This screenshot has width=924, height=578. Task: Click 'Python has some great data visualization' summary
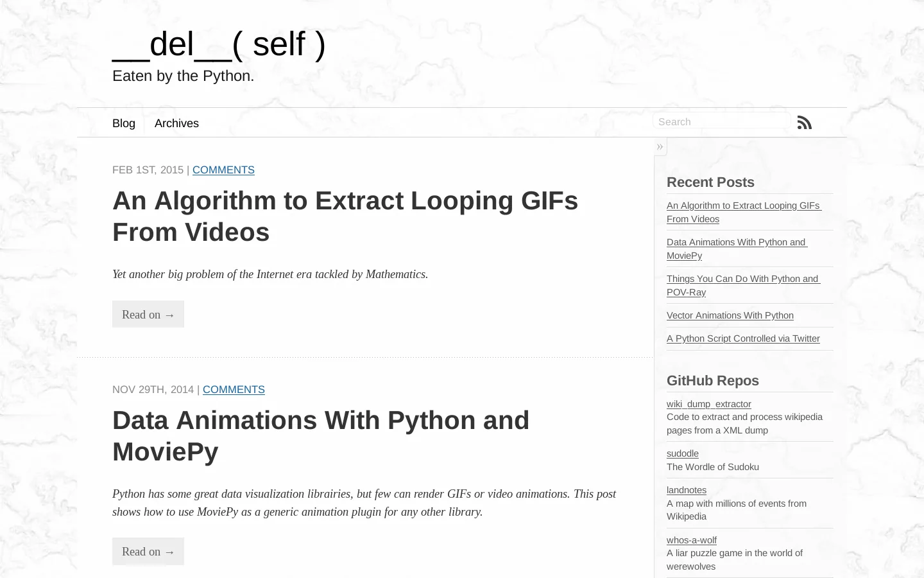pos(364,503)
